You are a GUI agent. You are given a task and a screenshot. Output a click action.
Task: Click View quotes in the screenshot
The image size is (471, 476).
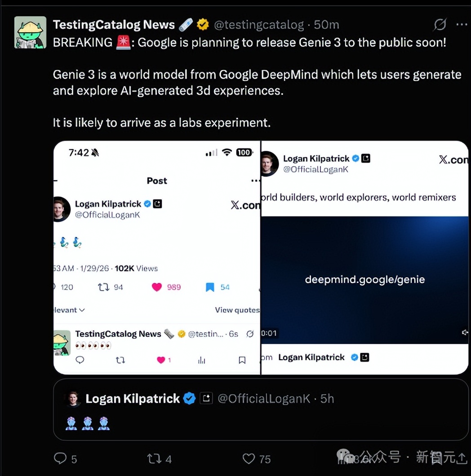tap(237, 310)
